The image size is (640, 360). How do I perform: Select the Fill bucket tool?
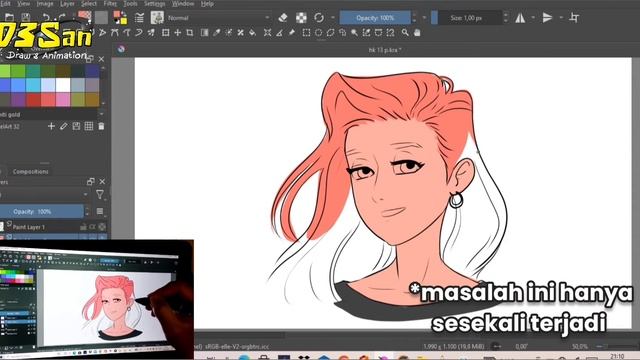[x=253, y=33]
